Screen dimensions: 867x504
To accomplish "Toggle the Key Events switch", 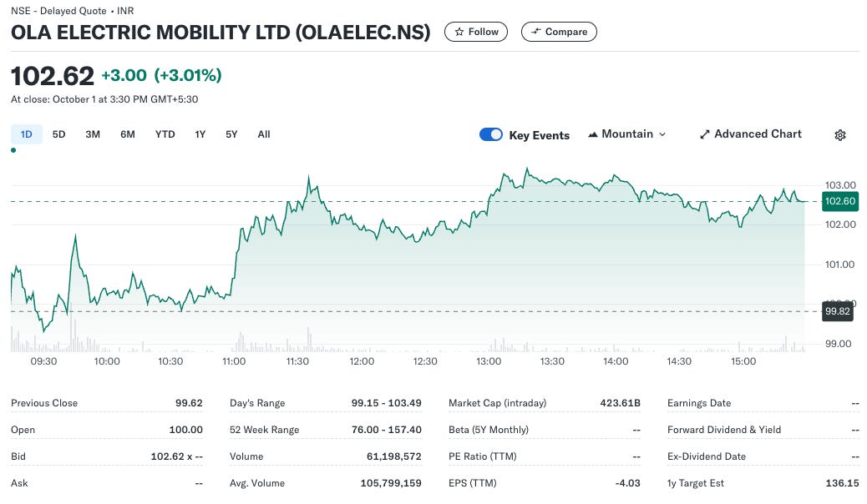I will point(491,135).
